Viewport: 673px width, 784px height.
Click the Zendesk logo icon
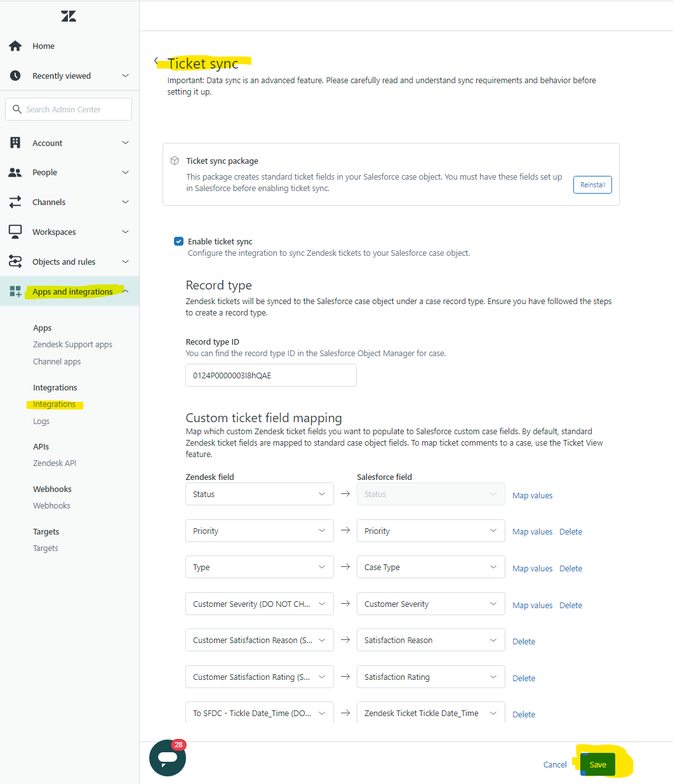point(69,17)
